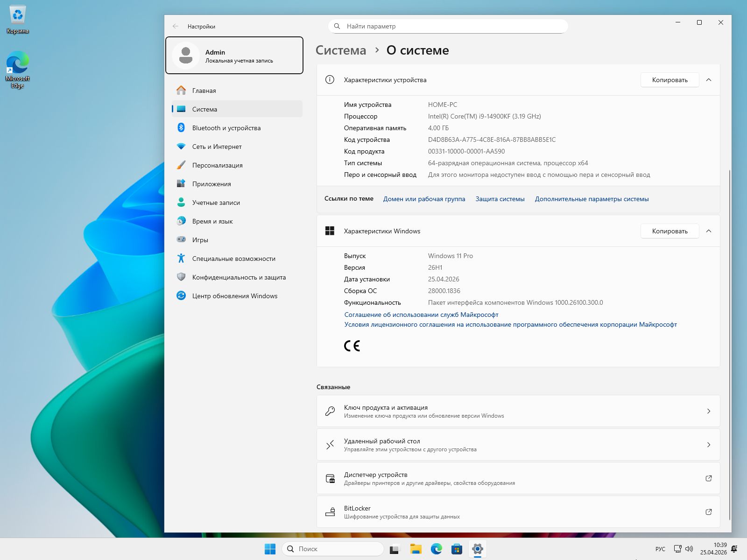Open Device Manager from related settings
The width and height of the screenshot is (747, 560).
coord(518,478)
